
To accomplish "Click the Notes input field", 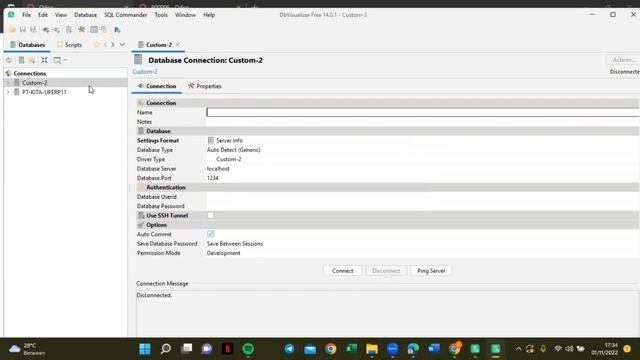I will (422, 122).
